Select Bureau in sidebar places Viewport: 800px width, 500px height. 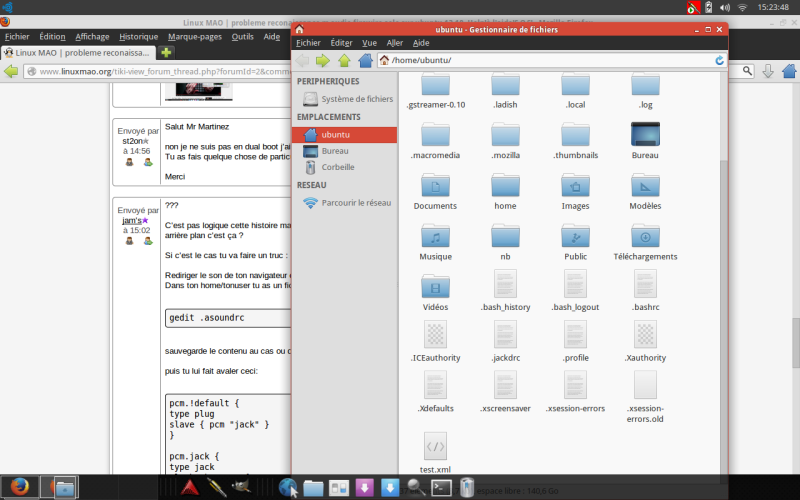pyautogui.click(x=326, y=151)
